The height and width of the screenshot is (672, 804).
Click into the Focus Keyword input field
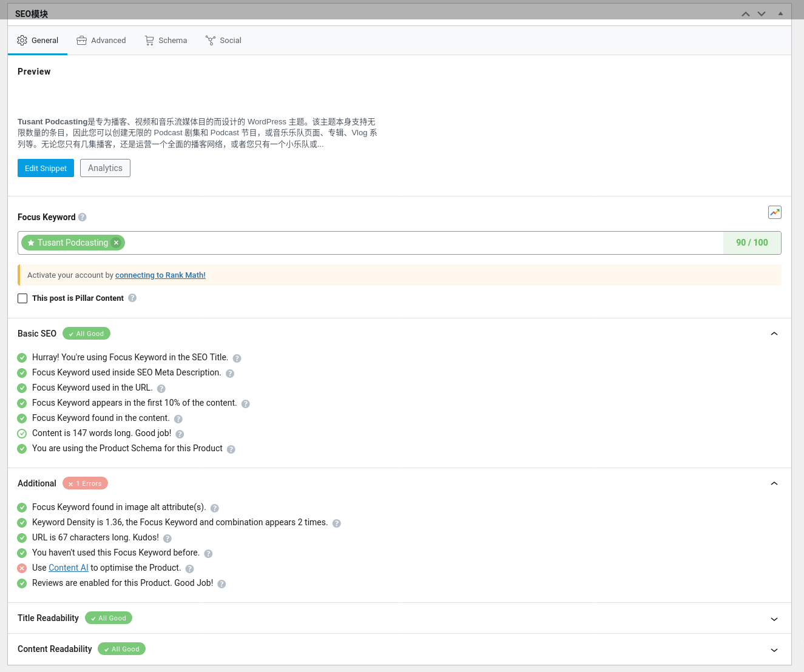click(419, 243)
